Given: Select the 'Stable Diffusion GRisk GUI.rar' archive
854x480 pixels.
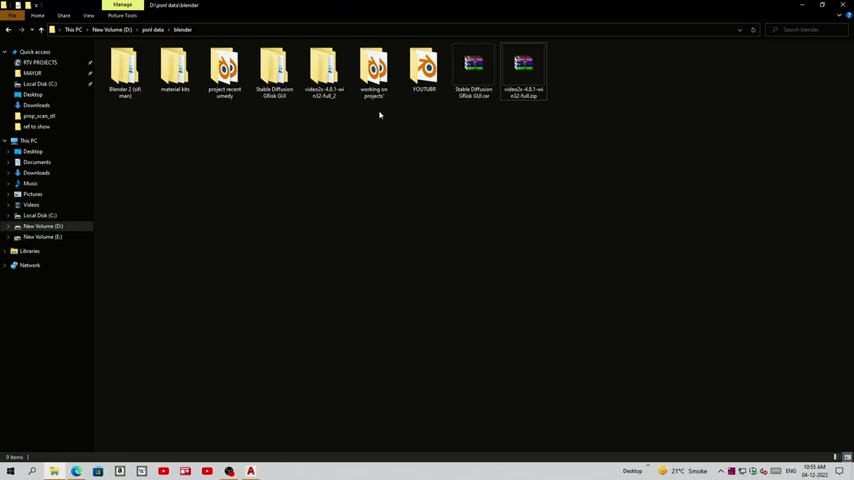Looking at the screenshot, I should tap(473, 70).
